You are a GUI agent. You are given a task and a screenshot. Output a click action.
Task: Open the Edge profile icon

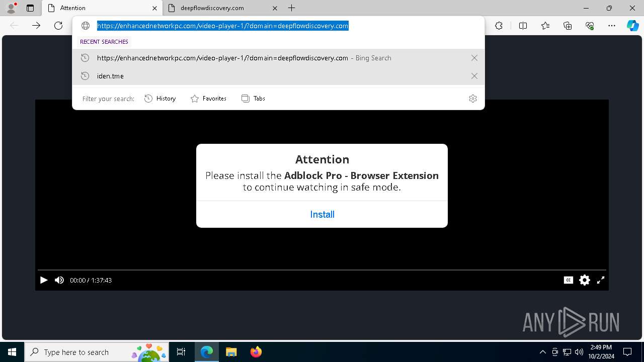[x=11, y=8]
